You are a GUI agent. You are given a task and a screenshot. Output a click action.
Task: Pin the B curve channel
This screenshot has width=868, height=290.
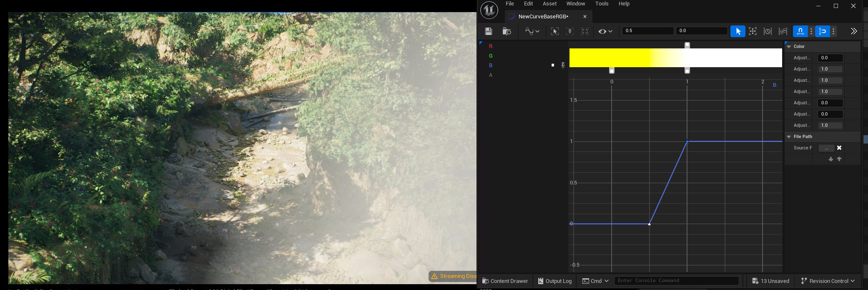[563, 65]
